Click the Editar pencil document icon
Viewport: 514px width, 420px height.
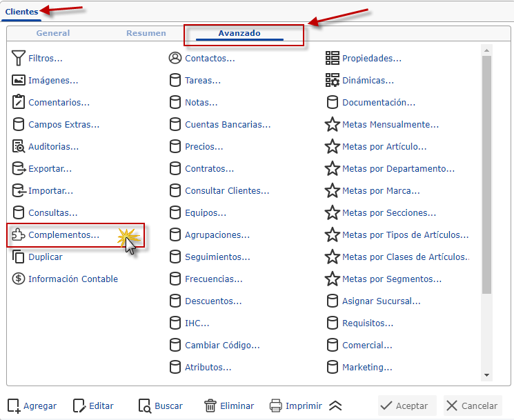[79, 406]
